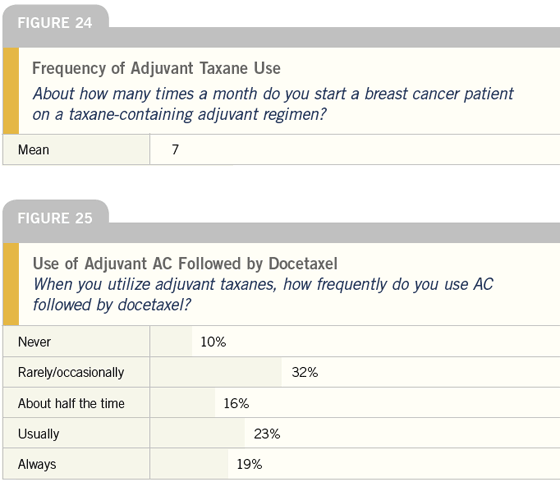Click the yellow accent bar beside Figure 24 title
Screen dimensions: 560x482
click(x=11, y=91)
